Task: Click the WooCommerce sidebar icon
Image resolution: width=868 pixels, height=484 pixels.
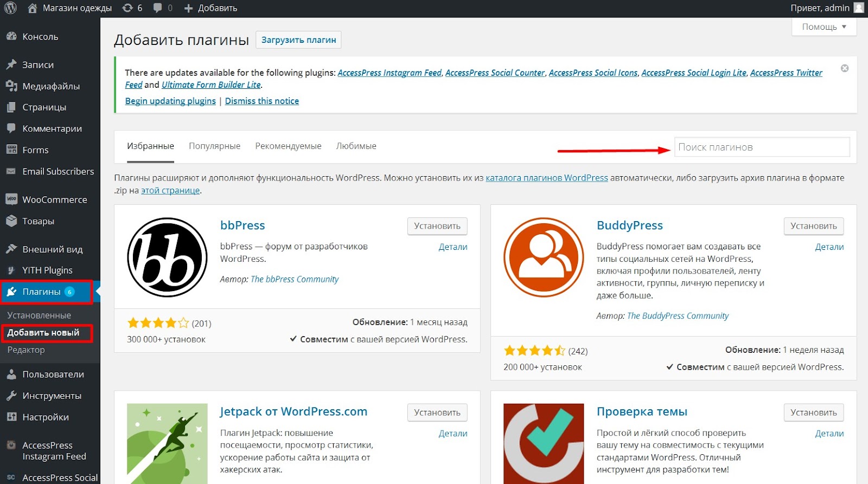Action: (x=11, y=199)
